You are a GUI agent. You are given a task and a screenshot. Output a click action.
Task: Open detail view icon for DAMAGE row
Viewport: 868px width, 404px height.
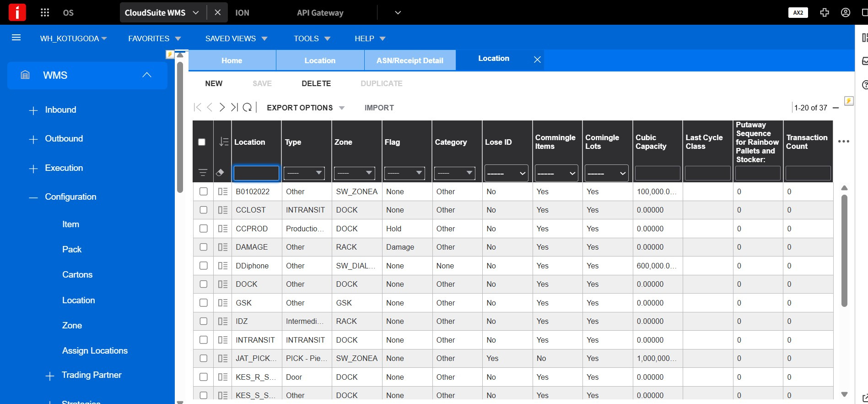(x=223, y=247)
